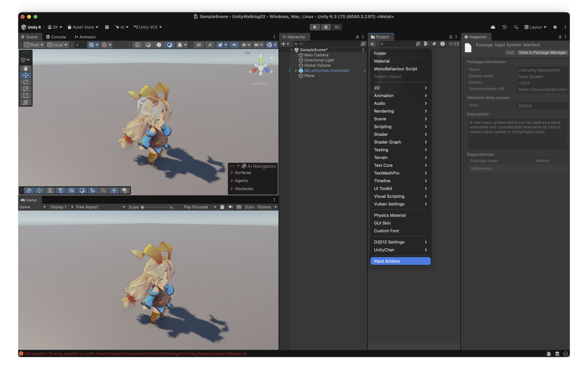Screen dimensions: 588x381
Task: Click Search by Label tag icon
Action: [x=434, y=44]
